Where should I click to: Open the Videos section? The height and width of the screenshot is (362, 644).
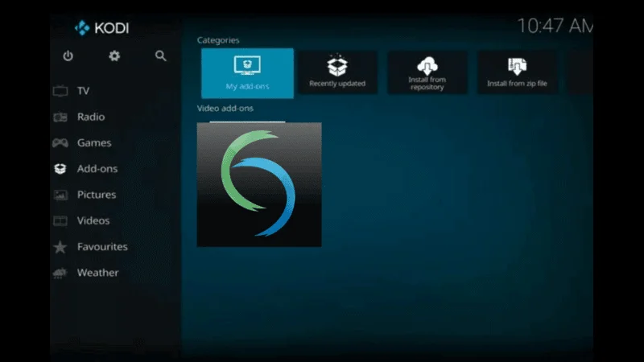click(x=93, y=220)
